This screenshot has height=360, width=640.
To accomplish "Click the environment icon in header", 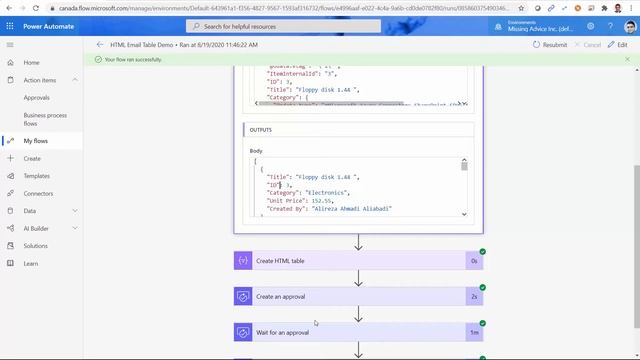I will pyautogui.click(x=498, y=27).
